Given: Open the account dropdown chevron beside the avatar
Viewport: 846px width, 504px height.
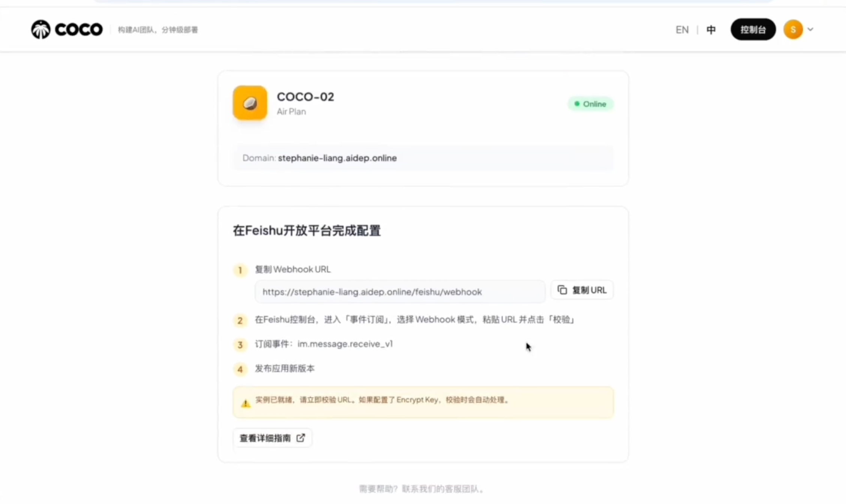Looking at the screenshot, I should 810,29.
